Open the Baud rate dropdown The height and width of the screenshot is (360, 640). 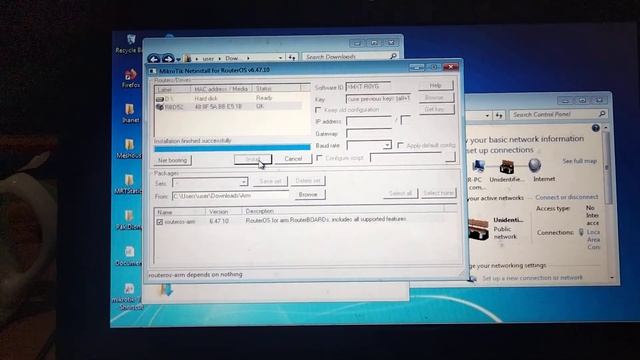(387, 145)
